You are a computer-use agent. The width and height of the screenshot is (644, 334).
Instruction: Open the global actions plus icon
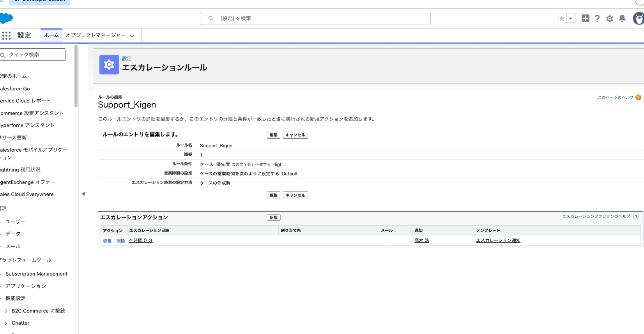585,18
